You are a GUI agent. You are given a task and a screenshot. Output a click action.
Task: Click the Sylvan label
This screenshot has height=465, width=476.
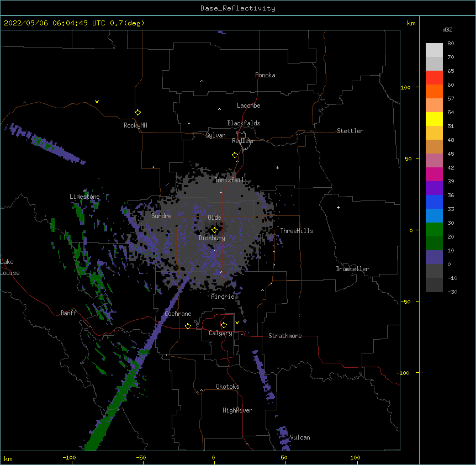click(x=215, y=135)
